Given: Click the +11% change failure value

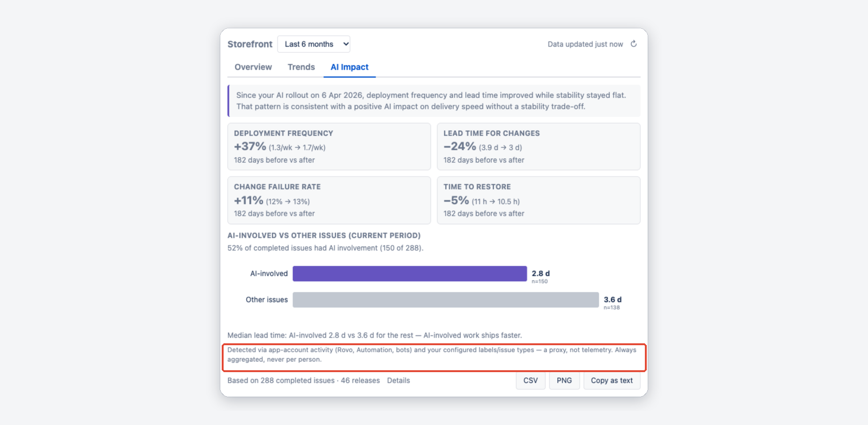Looking at the screenshot, I should point(249,200).
